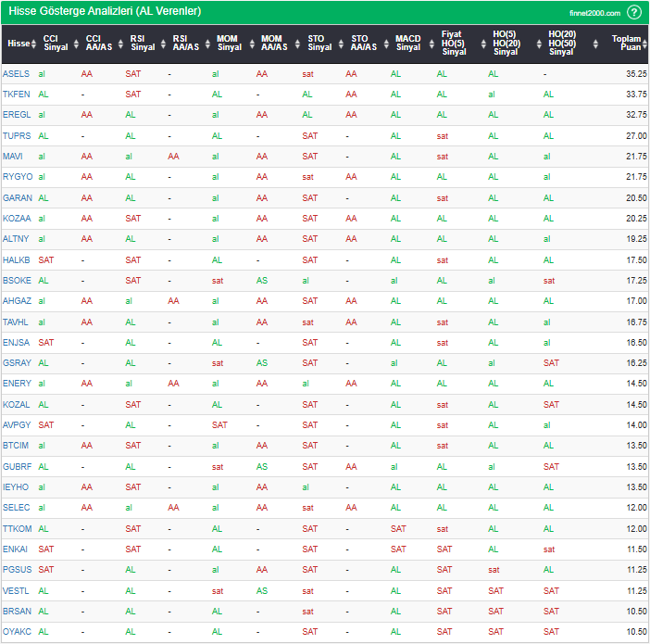Open GARAN stock link
This screenshot has height=644, width=650.
[18, 198]
